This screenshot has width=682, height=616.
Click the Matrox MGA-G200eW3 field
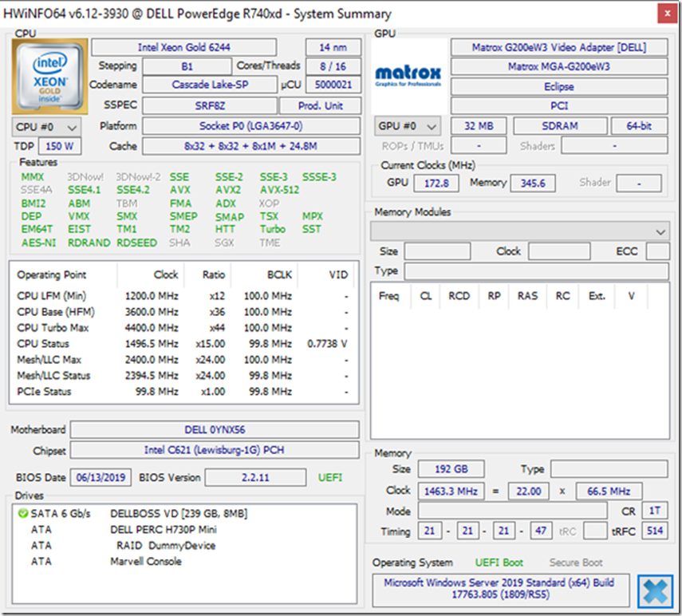point(559,66)
